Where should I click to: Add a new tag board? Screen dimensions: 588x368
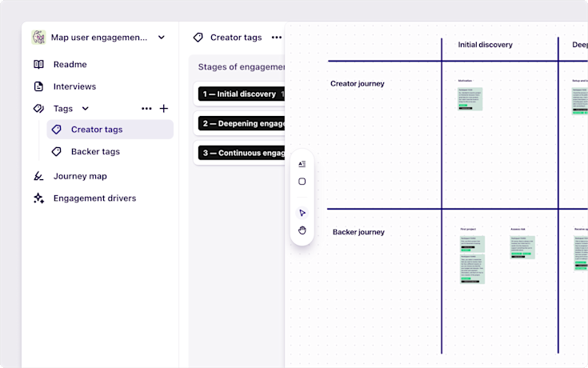(164, 109)
